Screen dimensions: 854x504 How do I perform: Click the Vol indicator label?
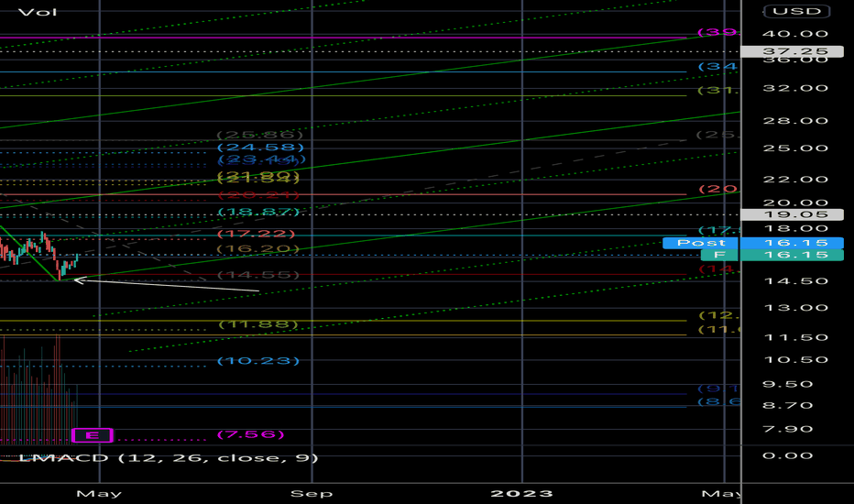coord(38,12)
